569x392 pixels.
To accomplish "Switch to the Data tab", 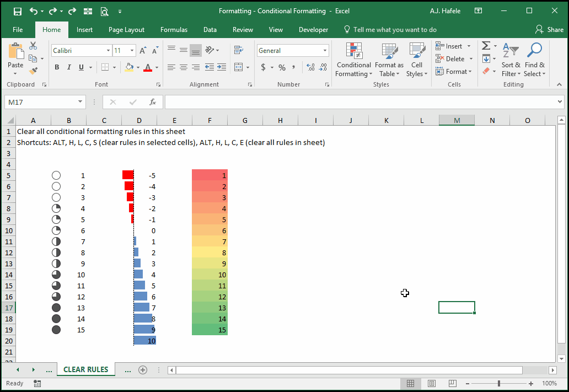I will click(x=210, y=30).
